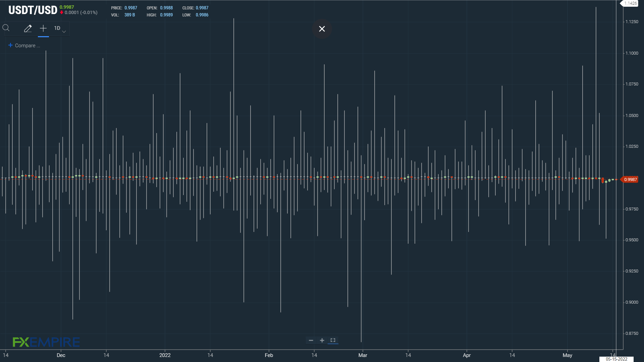Select the pencil drawing tool
The image size is (644, 362).
coord(28,28)
